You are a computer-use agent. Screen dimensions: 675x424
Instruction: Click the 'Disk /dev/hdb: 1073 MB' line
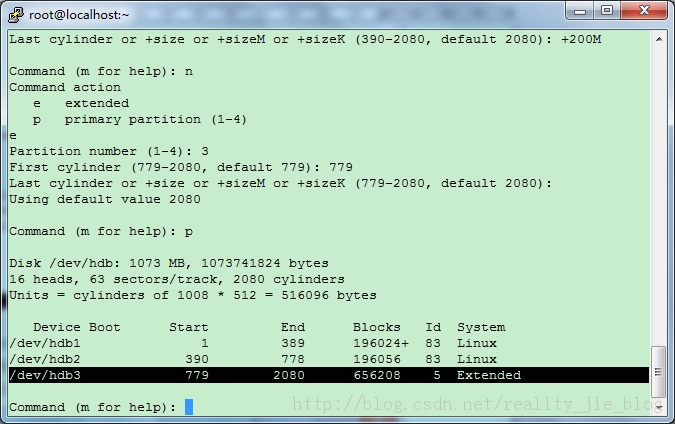(x=169, y=263)
